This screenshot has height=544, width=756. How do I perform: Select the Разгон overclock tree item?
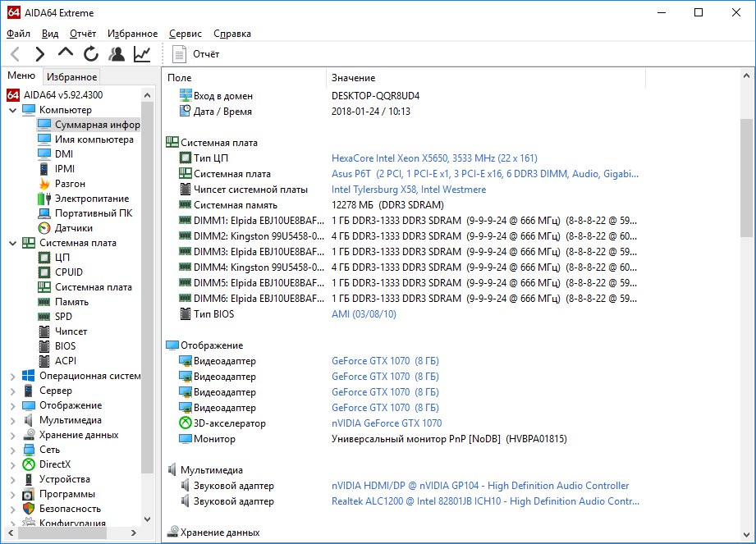(70, 184)
